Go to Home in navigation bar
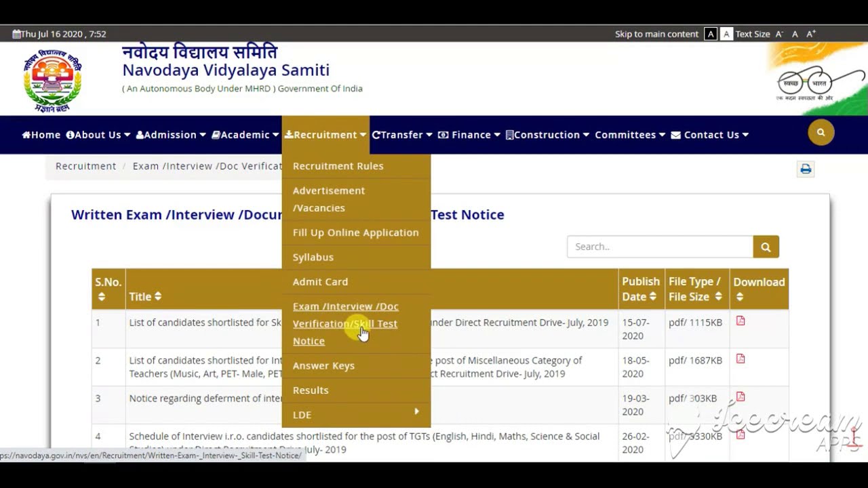The width and height of the screenshot is (868, 488). (41, 135)
